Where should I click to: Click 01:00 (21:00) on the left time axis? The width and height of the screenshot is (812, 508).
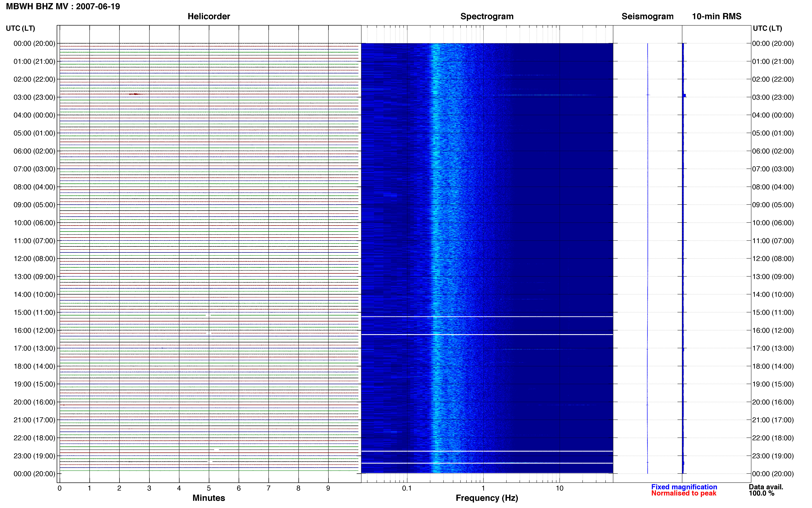pyautogui.click(x=34, y=62)
